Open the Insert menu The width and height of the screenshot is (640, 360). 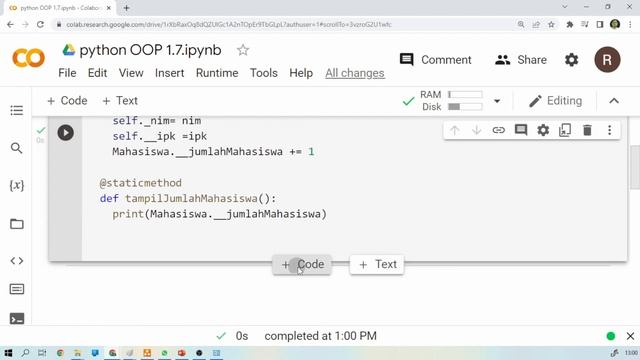169,73
